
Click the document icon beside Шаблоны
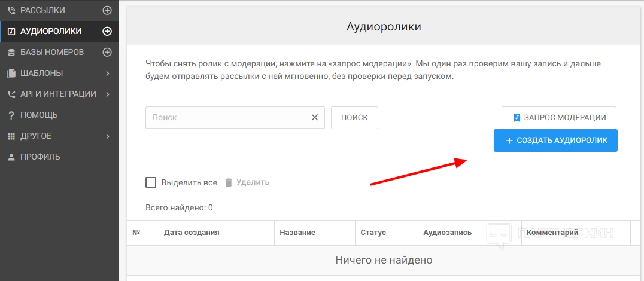[11, 74]
